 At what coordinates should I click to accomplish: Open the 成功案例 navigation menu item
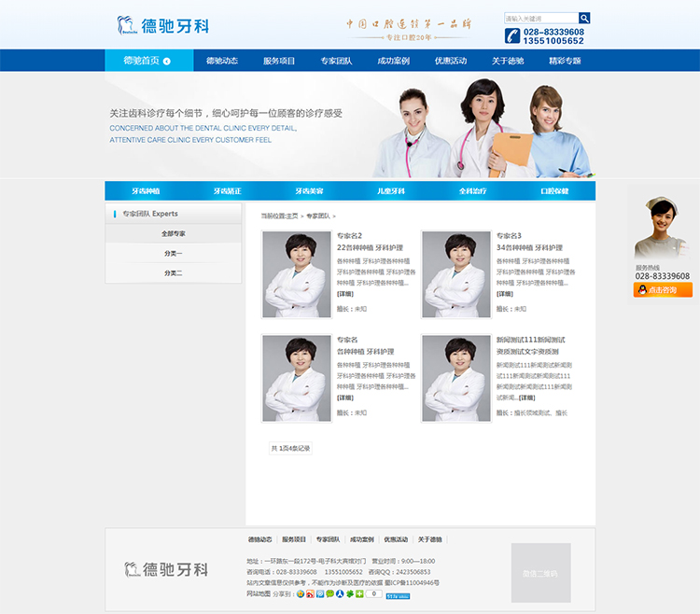(393, 61)
